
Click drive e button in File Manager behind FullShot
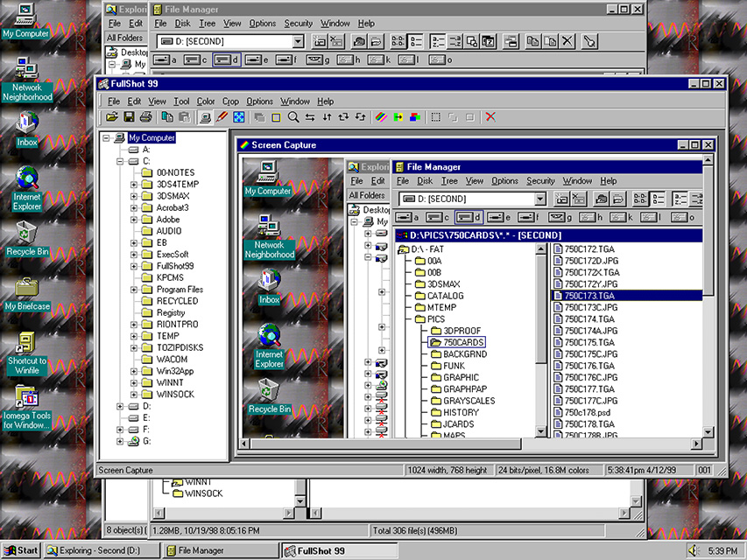coord(257,60)
